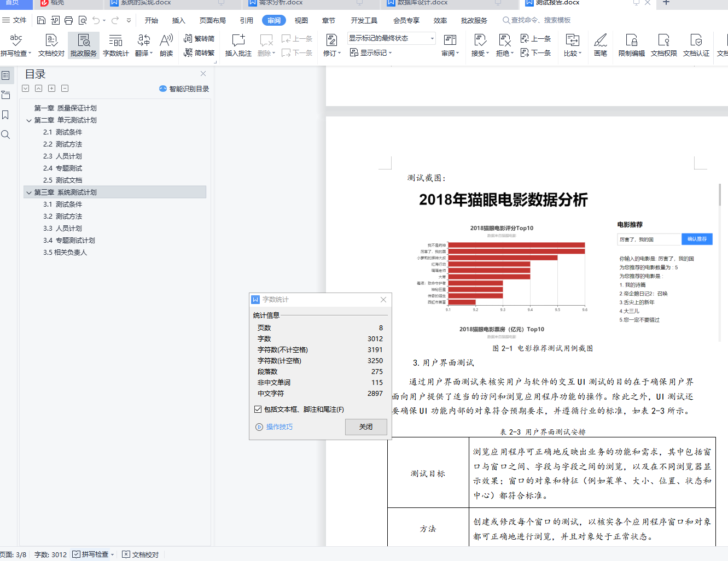Close the 字数统计 dialog with X
The height and width of the screenshot is (561, 728).
[x=383, y=300]
